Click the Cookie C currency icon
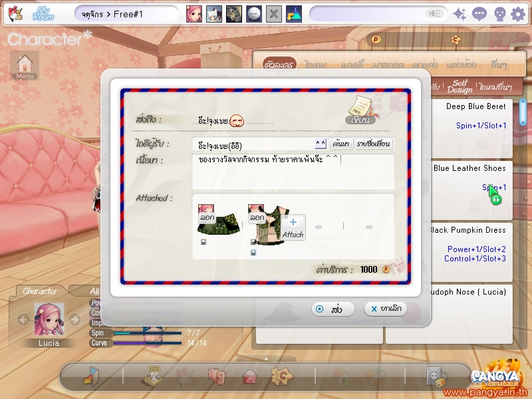The width and height of the screenshot is (532, 399). click(x=456, y=39)
